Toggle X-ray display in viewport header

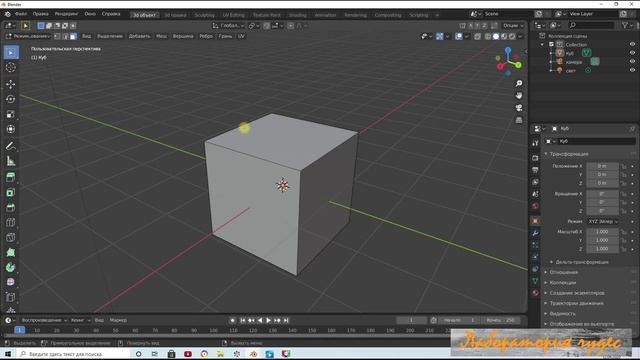pyautogui.click(x=477, y=36)
